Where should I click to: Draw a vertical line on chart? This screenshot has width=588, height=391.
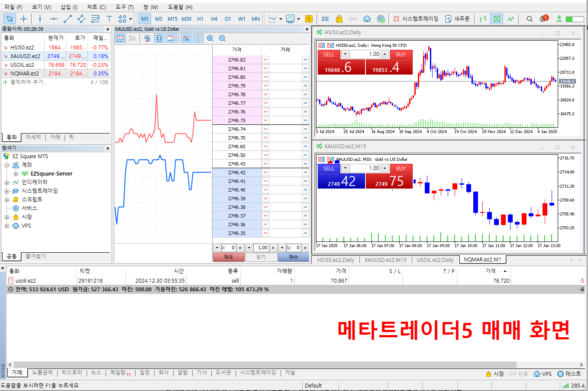(40, 19)
